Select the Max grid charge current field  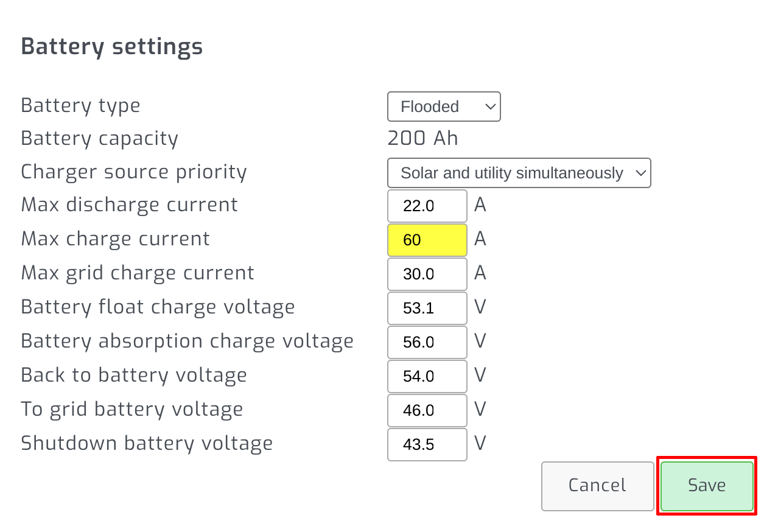[x=427, y=274]
